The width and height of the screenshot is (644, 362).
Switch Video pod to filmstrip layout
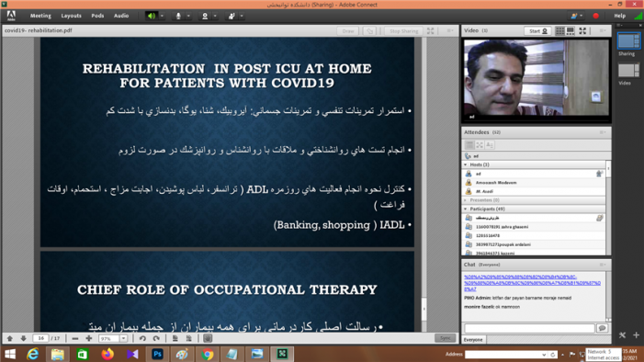click(x=571, y=31)
